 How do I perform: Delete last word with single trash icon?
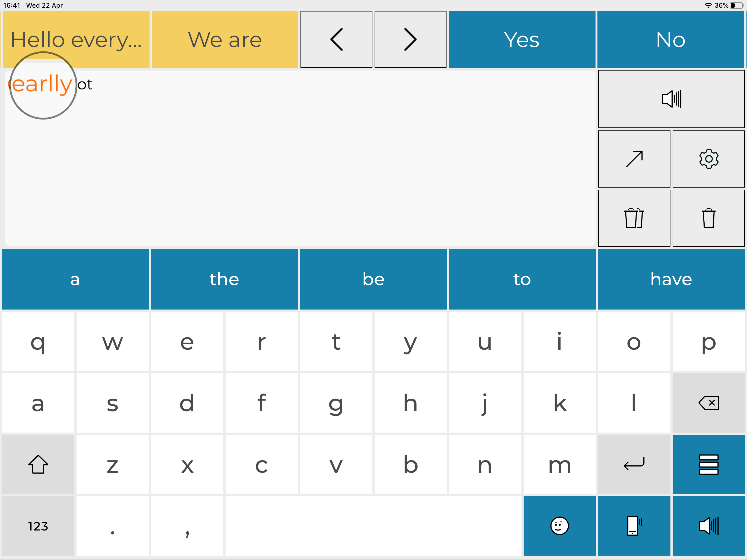(708, 218)
